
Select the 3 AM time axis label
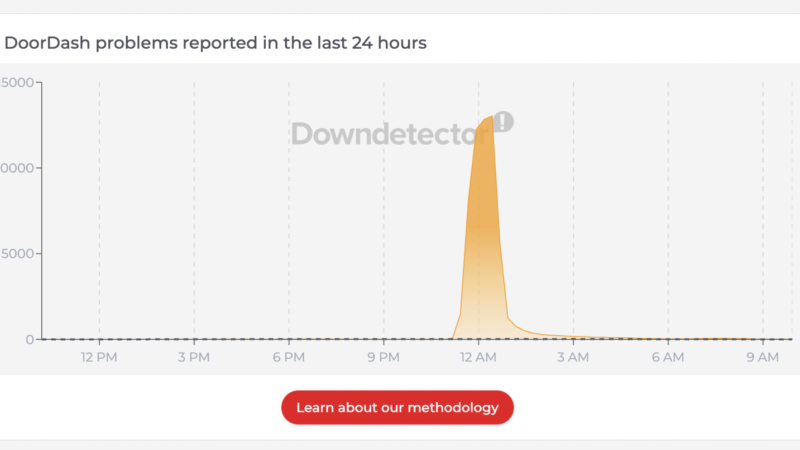click(573, 357)
